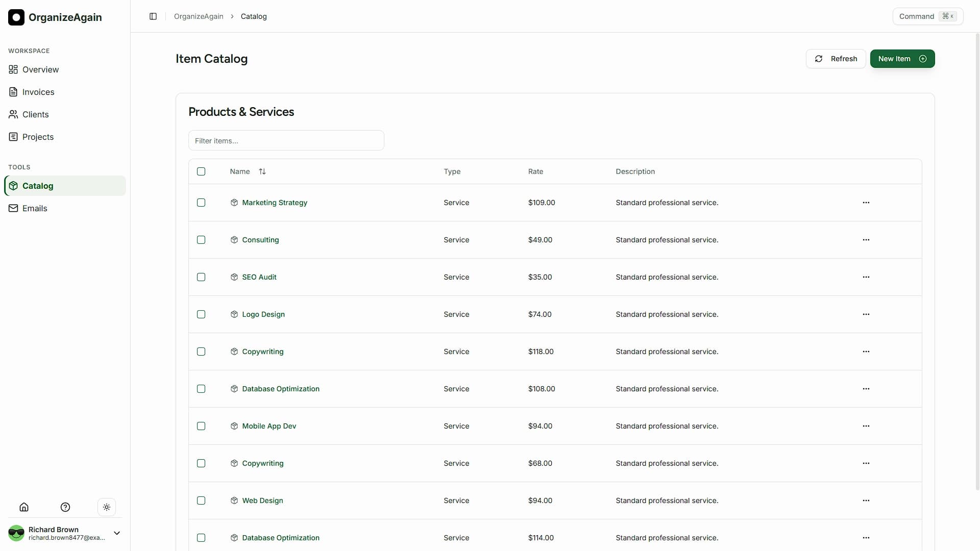Open the Emails tool via its envelope icon
Viewport: 980px width, 551px height.
point(13,208)
